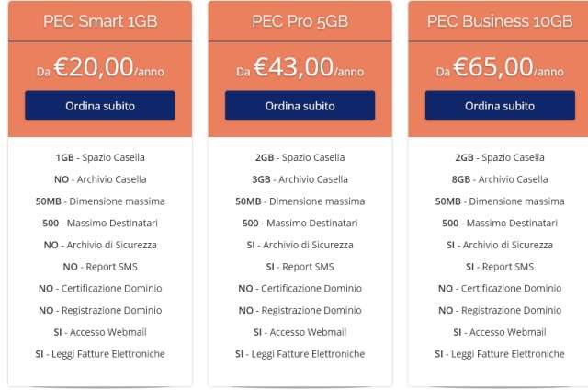Click Ordina subito under PEC Smart 1GB

(x=100, y=106)
